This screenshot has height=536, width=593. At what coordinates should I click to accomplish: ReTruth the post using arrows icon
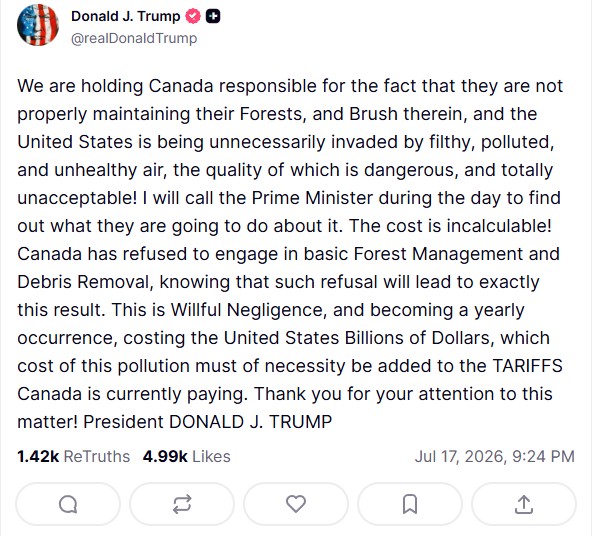pos(182,504)
